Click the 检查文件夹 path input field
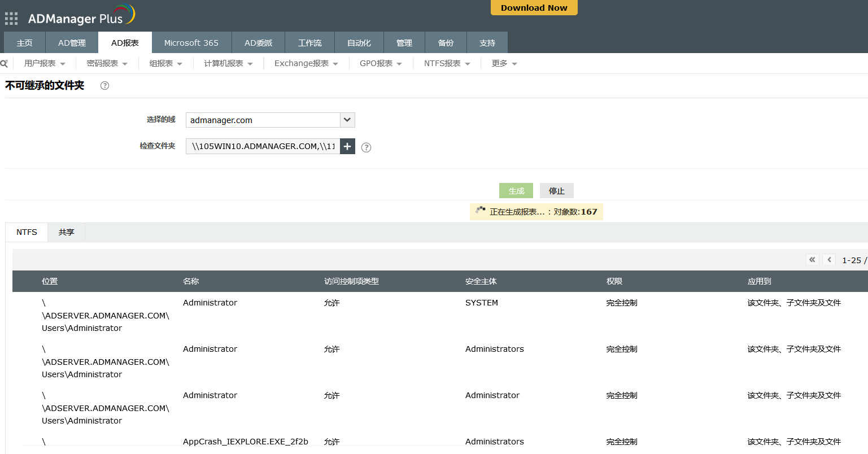 click(263, 146)
